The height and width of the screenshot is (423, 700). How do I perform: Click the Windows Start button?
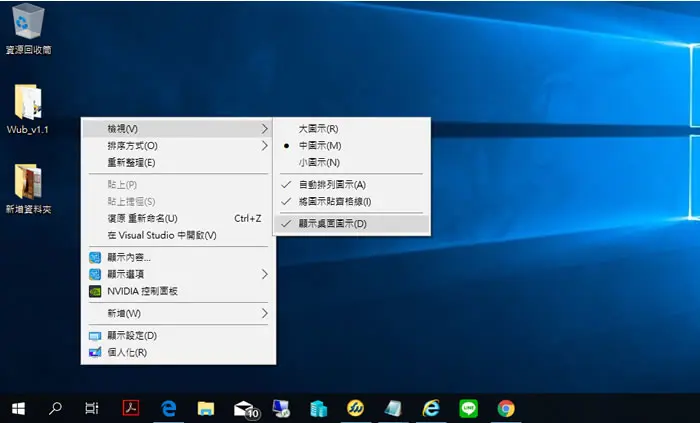pyautogui.click(x=18, y=408)
